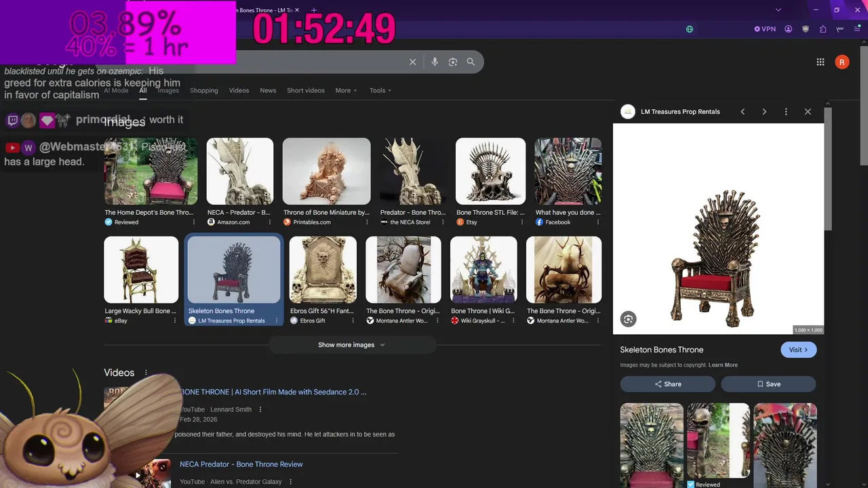Click the magnifier search submit icon
This screenshot has width=868, height=488.
[x=471, y=62]
